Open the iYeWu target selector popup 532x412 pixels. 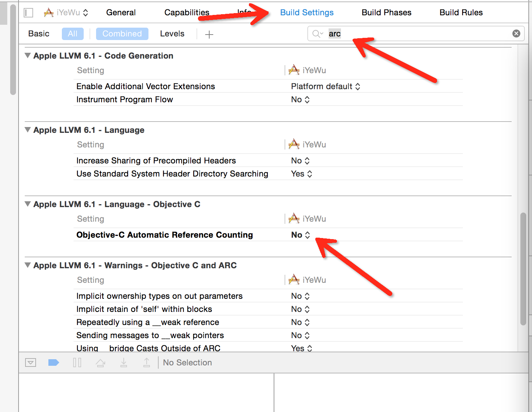(x=66, y=13)
